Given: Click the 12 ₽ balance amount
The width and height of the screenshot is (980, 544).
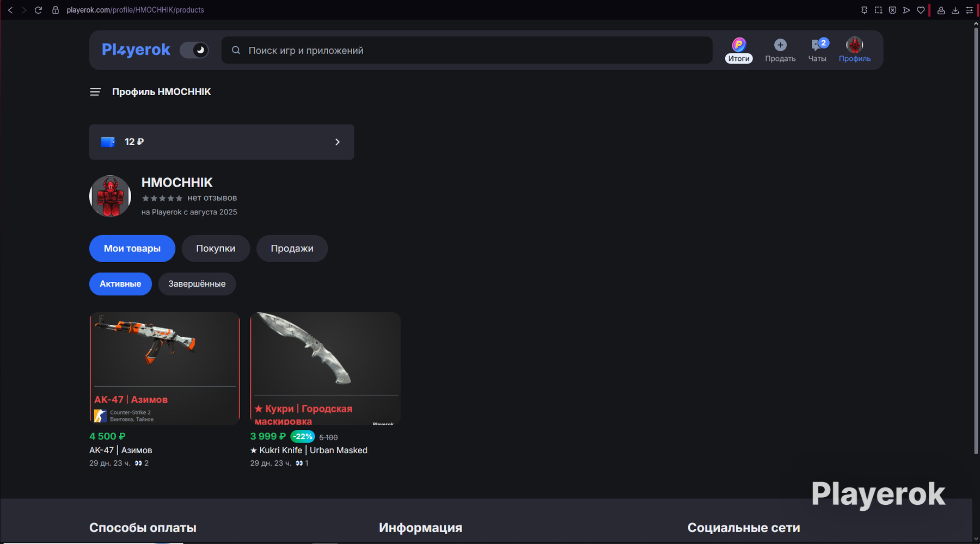Looking at the screenshot, I should (134, 142).
